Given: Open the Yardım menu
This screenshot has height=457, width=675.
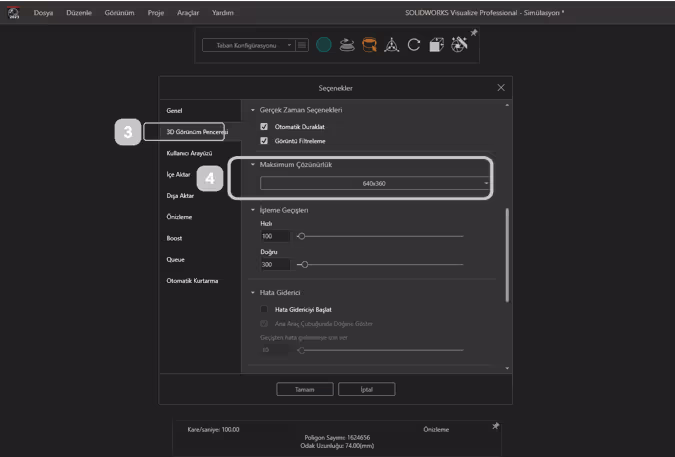Looking at the screenshot, I should [223, 13].
